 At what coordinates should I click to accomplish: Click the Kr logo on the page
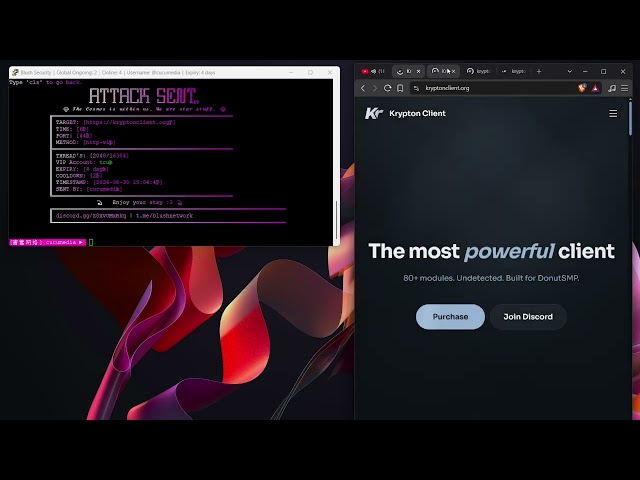pyautogui.click(x=374, y=113)
